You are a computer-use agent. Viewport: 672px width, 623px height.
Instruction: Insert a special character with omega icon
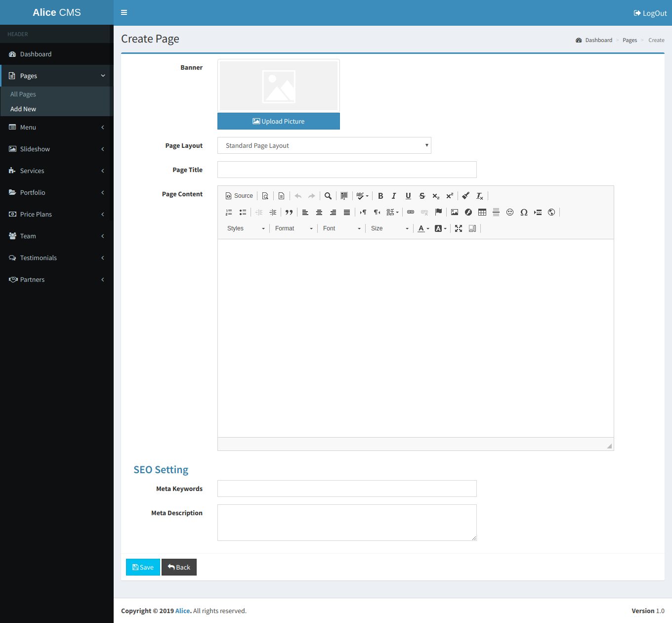tap(524, 212)
